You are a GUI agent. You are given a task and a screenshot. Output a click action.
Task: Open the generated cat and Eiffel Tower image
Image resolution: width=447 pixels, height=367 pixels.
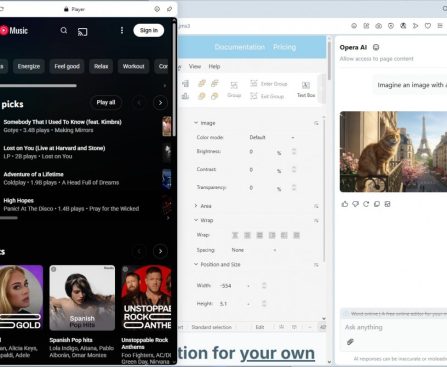pos(393,152)
